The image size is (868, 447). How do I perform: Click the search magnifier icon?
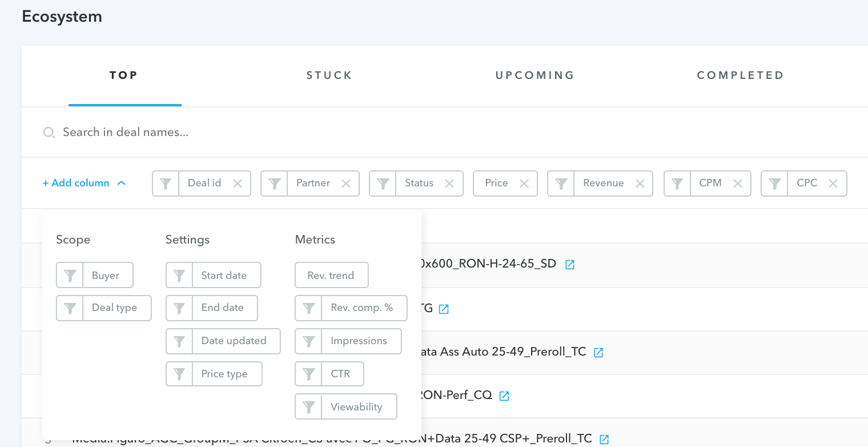(x=49, y=133)
